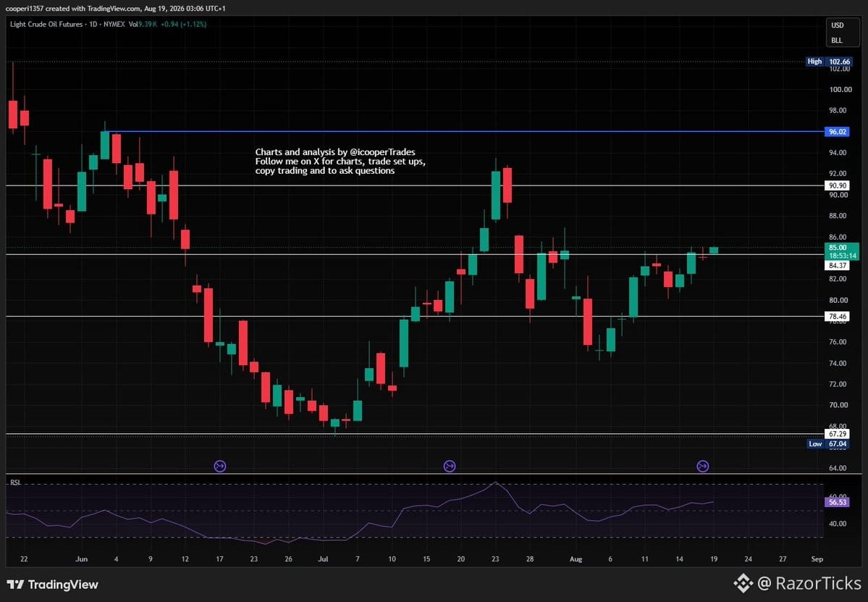Click the RSI indicator label
The width and height of the screenshot is (868, 602).
(15, 483)
